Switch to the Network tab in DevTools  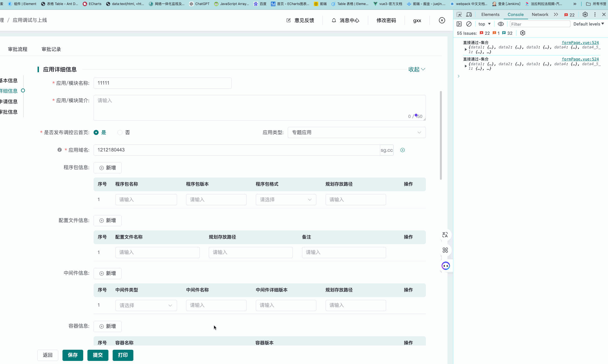click(x=540, y=14)
